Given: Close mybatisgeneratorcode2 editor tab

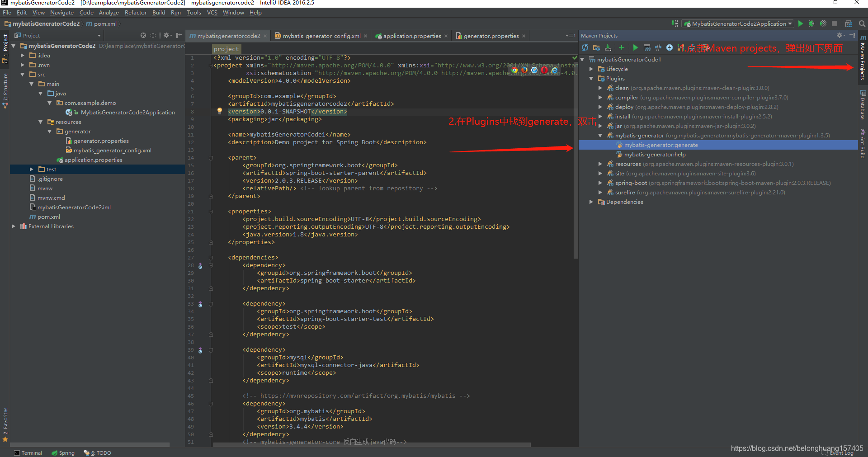Looking at the screenshot, I should pyautogui.click(x=265, y=36).
